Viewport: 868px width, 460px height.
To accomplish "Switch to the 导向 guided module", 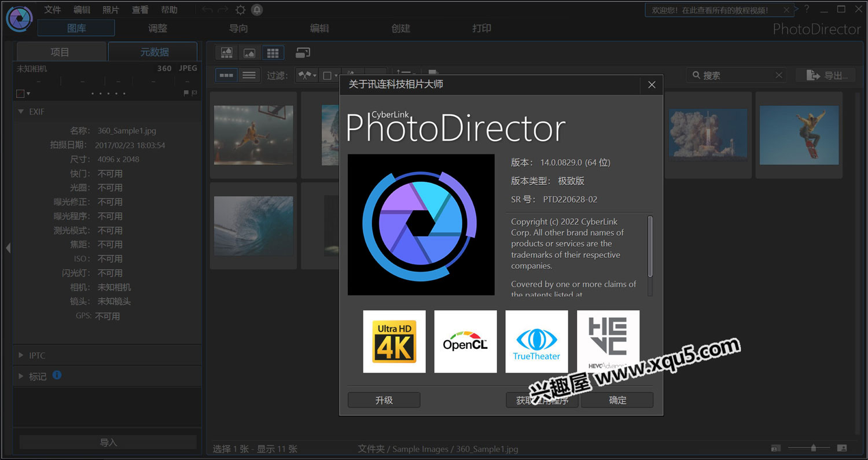I will pyautogui.click(x=238, y=28).
